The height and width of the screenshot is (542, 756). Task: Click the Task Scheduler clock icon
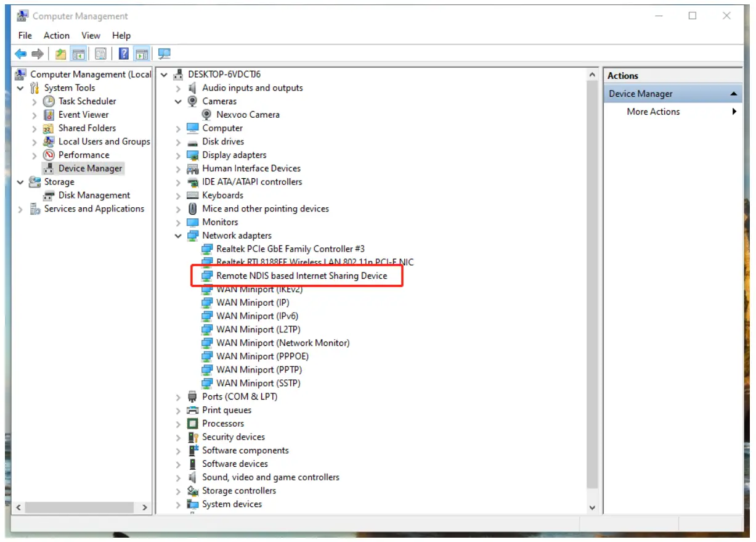(49, 101)
